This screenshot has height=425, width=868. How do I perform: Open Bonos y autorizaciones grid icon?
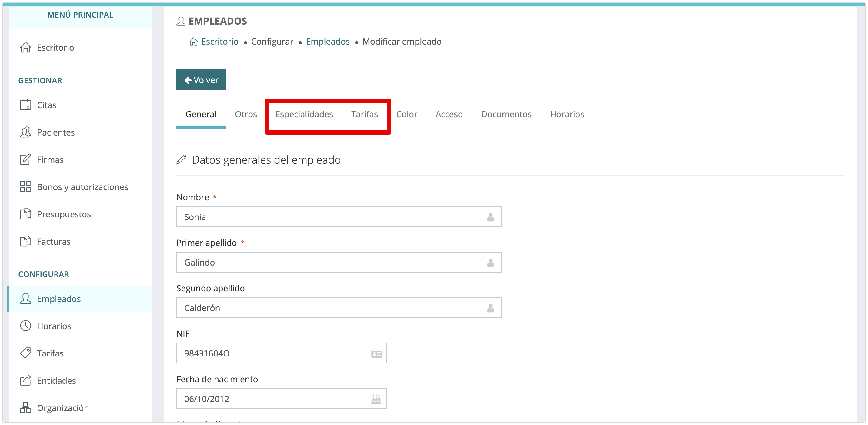coord(25,187)
